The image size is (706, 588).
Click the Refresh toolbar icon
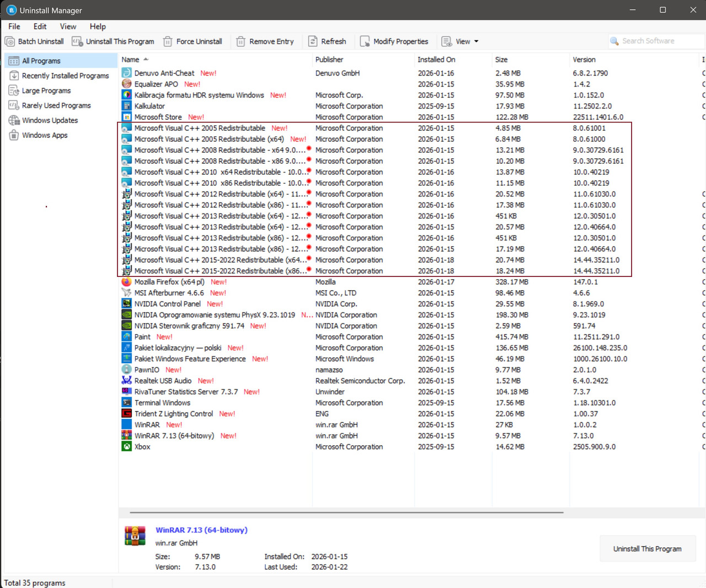tap(313, 41)
